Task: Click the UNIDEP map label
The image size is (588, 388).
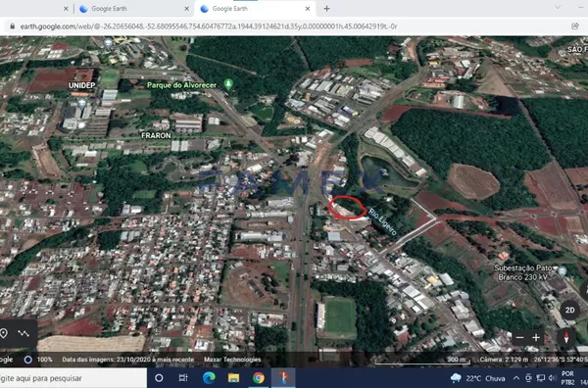Action: pos(81,85)
